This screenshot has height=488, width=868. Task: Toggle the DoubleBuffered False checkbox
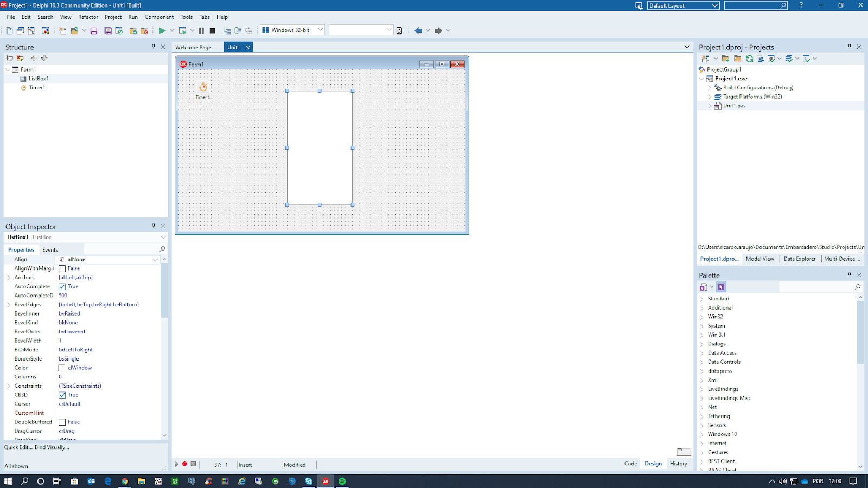[x=62, y=422]
